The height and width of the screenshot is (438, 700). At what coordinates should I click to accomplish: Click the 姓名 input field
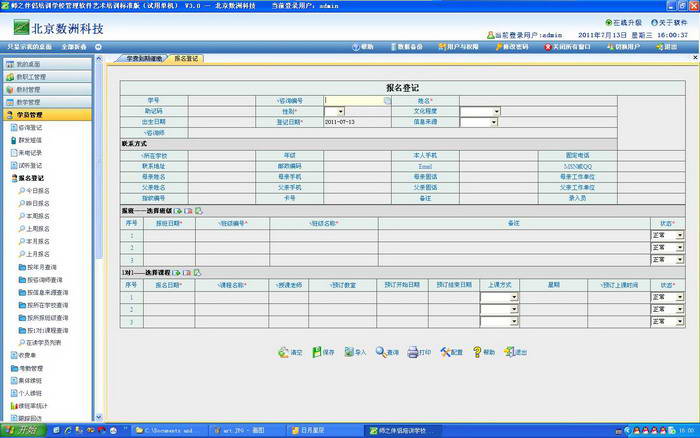tap(538, 101)
